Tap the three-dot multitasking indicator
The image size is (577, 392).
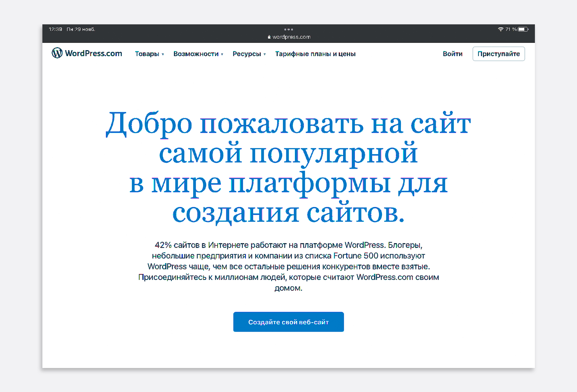pyautogui.click(x=288, y=29)
